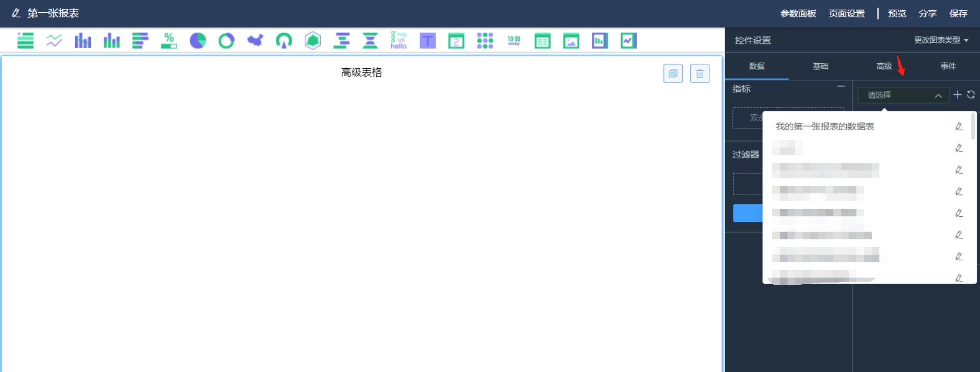Add a gauge dial chart widget
This screenshot has width=980, height=372.
(284, 40)
